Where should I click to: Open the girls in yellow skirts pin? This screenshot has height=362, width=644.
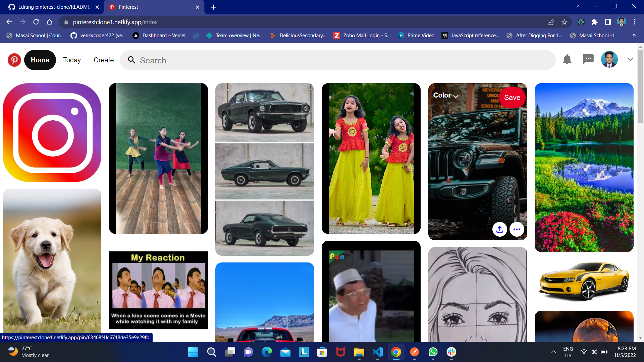[371, 159]
